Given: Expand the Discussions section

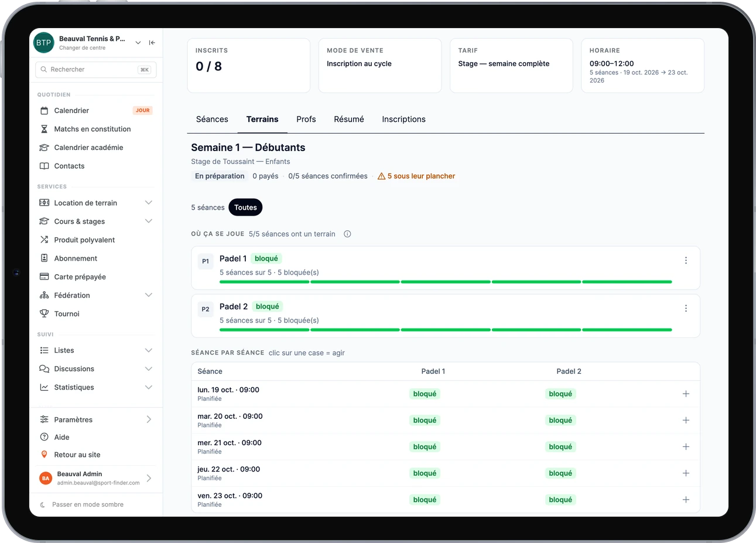Looking at the screenshot, I should (x=149, y=369).
